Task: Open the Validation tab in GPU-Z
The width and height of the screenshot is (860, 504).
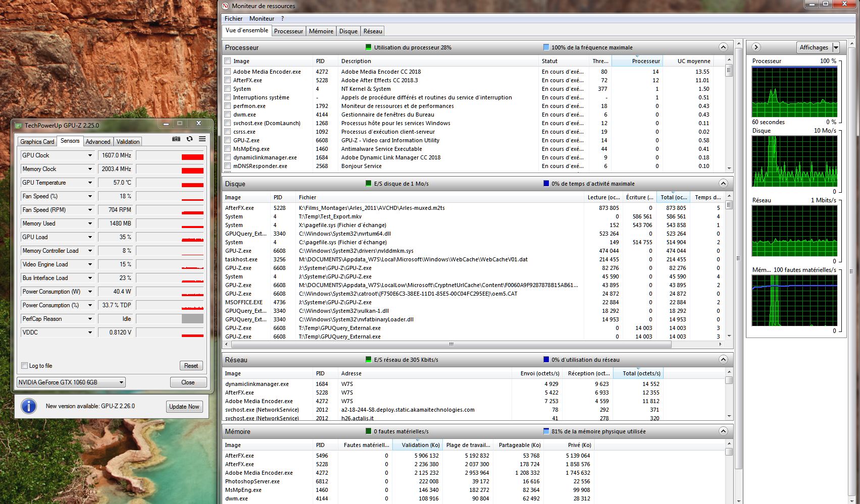Action: [128, 142]
